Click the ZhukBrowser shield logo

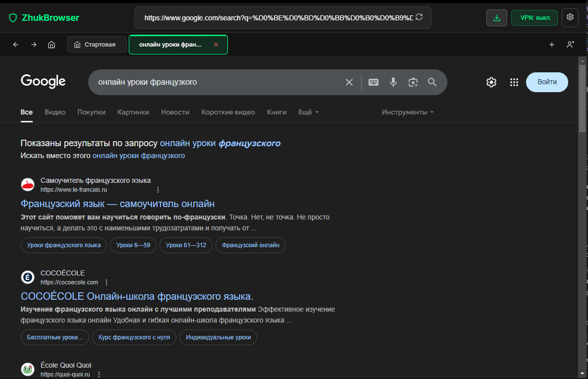[13, 18]
